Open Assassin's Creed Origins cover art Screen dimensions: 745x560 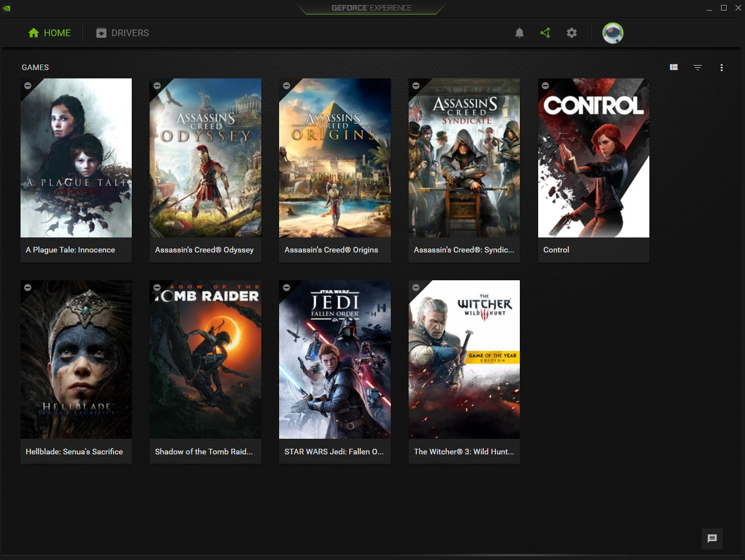point(335,158)
